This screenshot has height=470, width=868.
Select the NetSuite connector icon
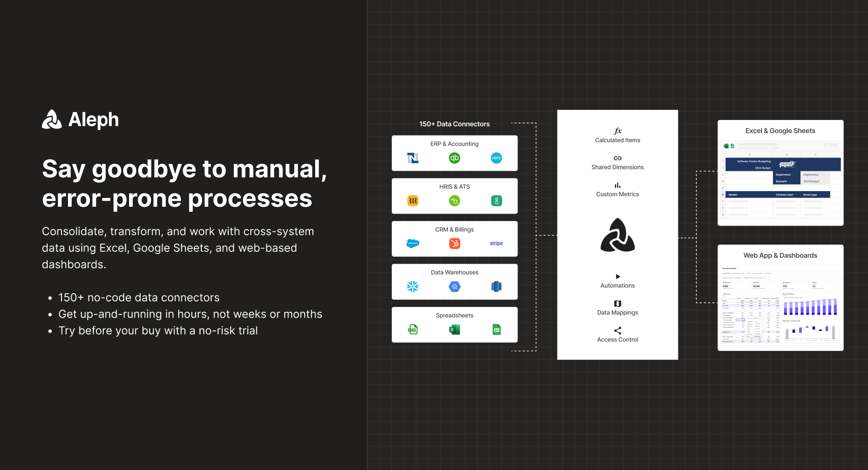tap(413, 158)
